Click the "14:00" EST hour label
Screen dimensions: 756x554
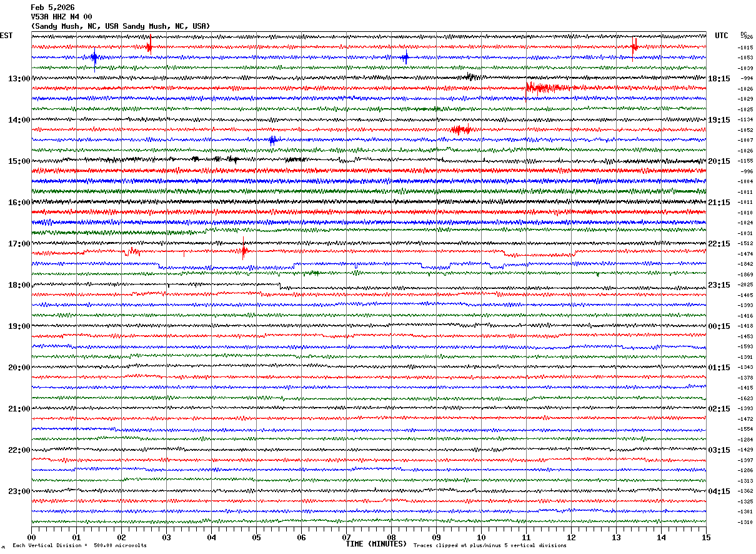tap(19, 120)
